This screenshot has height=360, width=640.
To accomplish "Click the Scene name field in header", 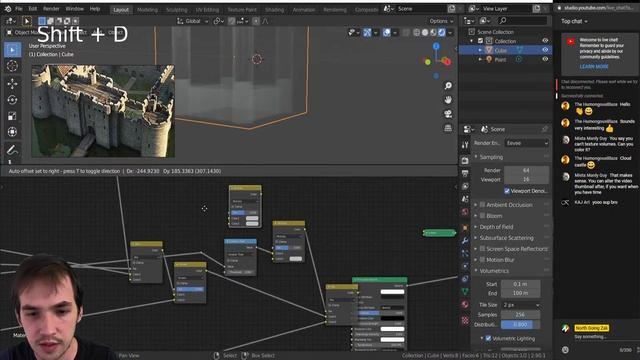I will [x=420, y=9].
